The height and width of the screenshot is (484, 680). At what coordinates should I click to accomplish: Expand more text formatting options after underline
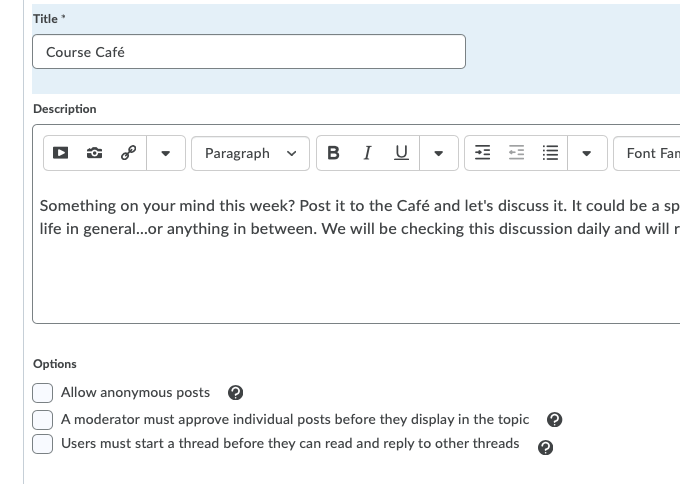[438, 153]
